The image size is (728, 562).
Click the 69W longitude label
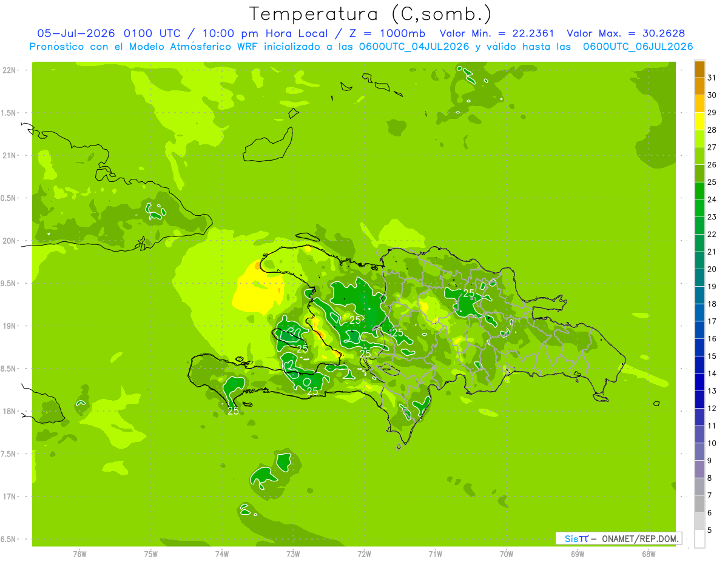tap(577, 554)
